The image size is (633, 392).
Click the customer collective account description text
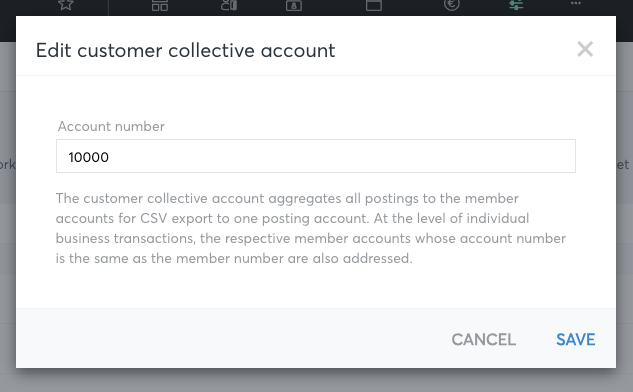click(311, 228)
